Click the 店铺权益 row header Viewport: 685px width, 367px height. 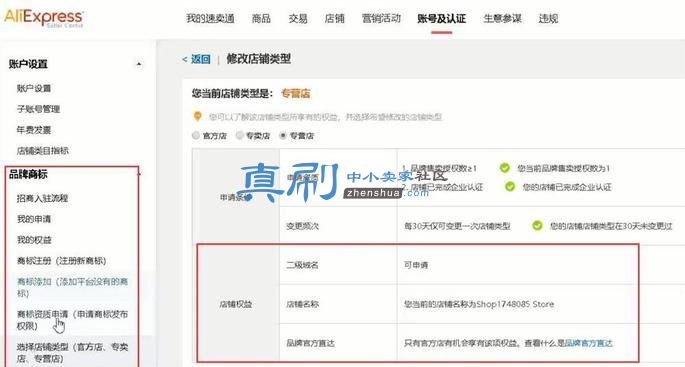pos(236,304)
